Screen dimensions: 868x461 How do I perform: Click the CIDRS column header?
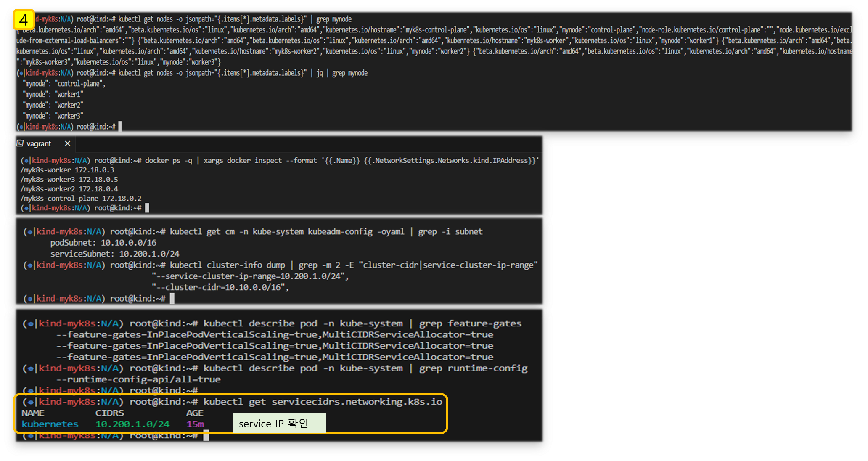point(109,413)
